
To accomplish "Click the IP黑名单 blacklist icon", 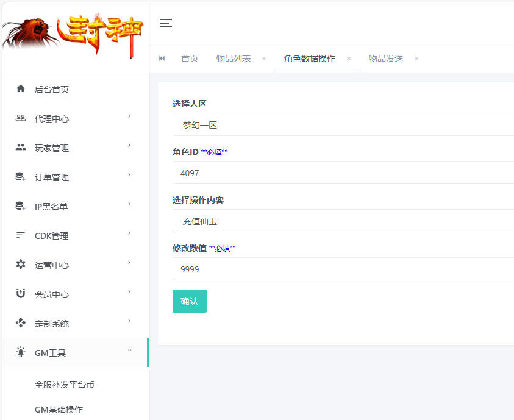I will click(18, 206).
